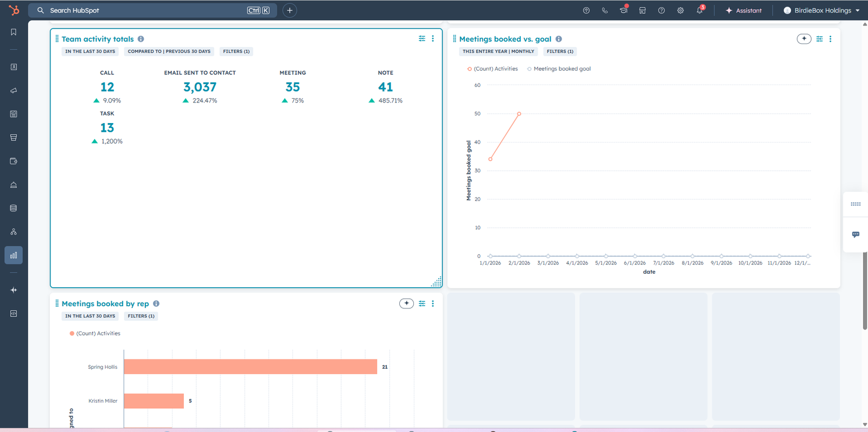
Task: Toggle (Count) Activities legend in by-rep chart
Action: click(x=95, y=333)
